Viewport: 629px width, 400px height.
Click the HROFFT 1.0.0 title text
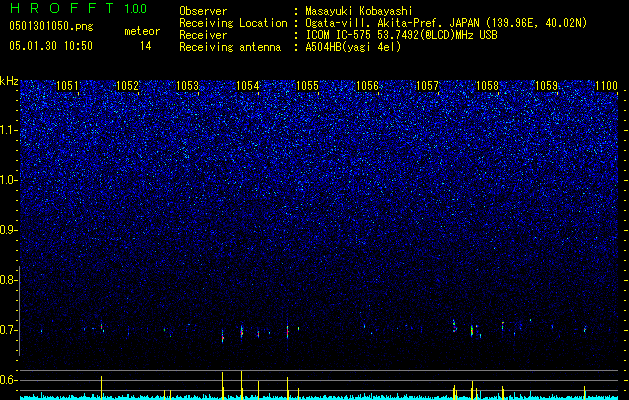78,8
